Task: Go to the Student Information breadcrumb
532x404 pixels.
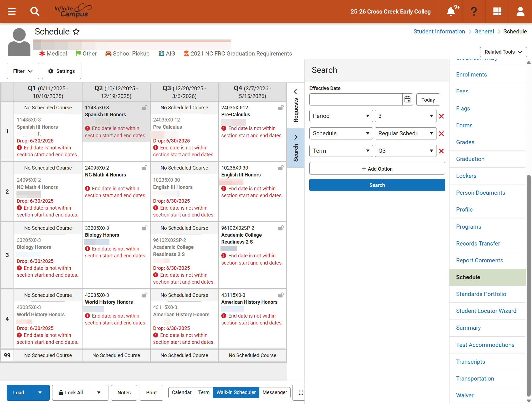Action: tap(439, 31)
